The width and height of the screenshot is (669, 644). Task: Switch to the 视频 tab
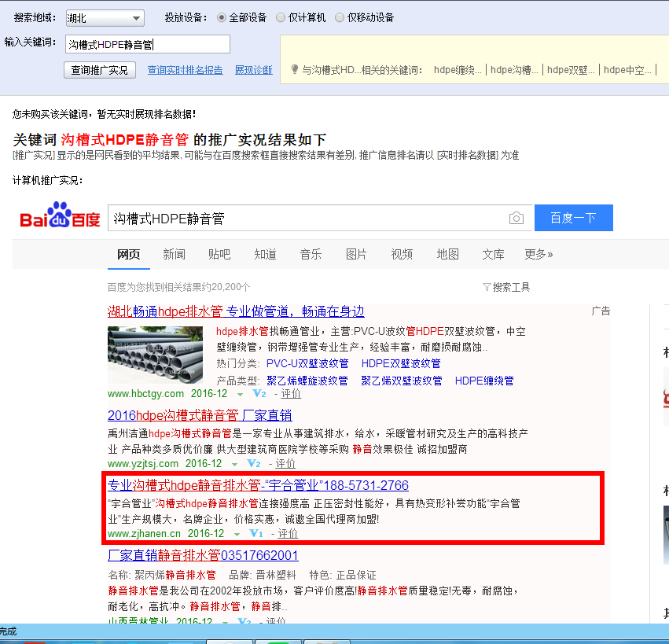pos(402,255)
